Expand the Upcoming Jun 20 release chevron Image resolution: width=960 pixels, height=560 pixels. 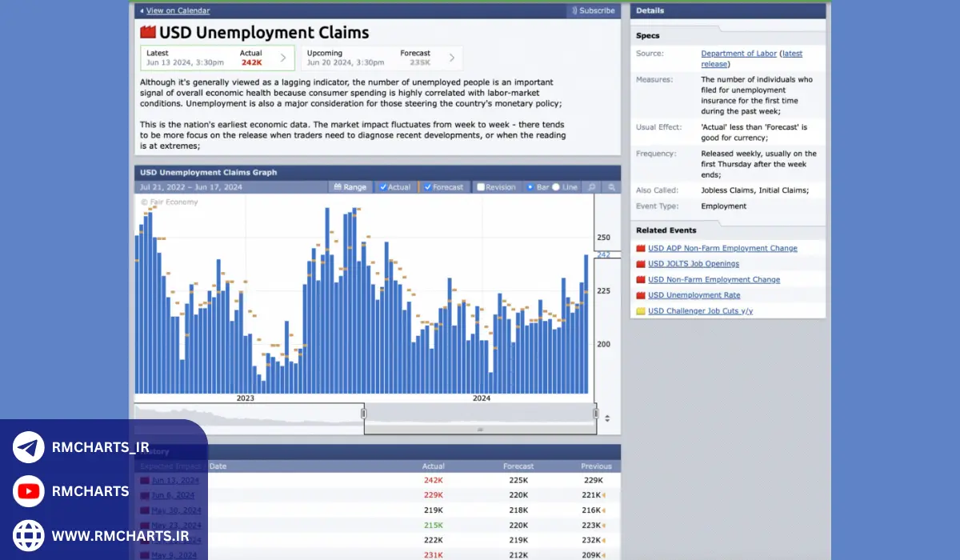point(452,58)
